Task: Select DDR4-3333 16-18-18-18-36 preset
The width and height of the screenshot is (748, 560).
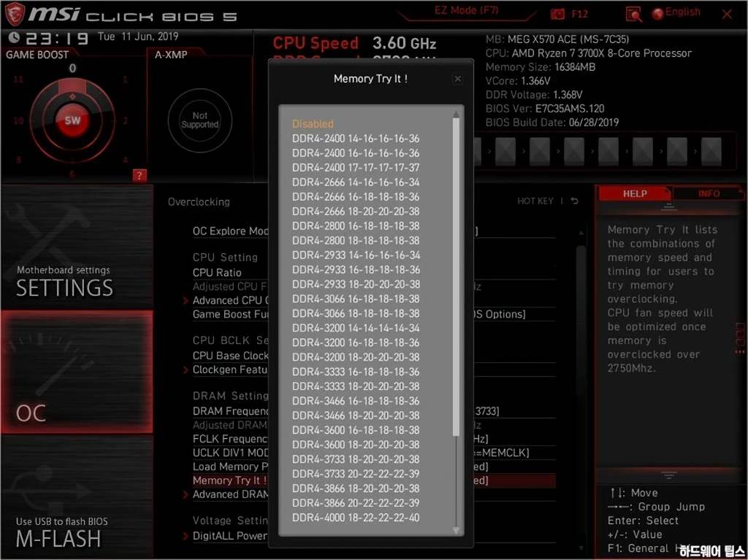Action: coord(356,372)
